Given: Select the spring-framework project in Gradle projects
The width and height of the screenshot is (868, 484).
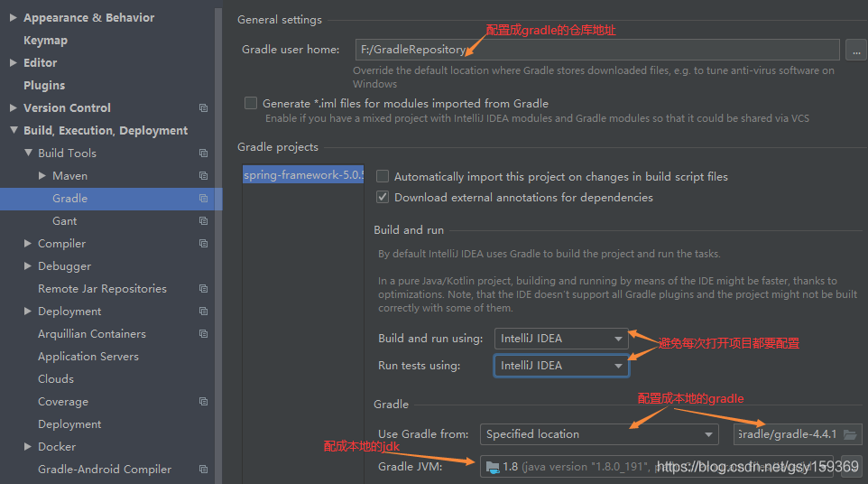Looking at the screenshot, I should pos(303,176).
